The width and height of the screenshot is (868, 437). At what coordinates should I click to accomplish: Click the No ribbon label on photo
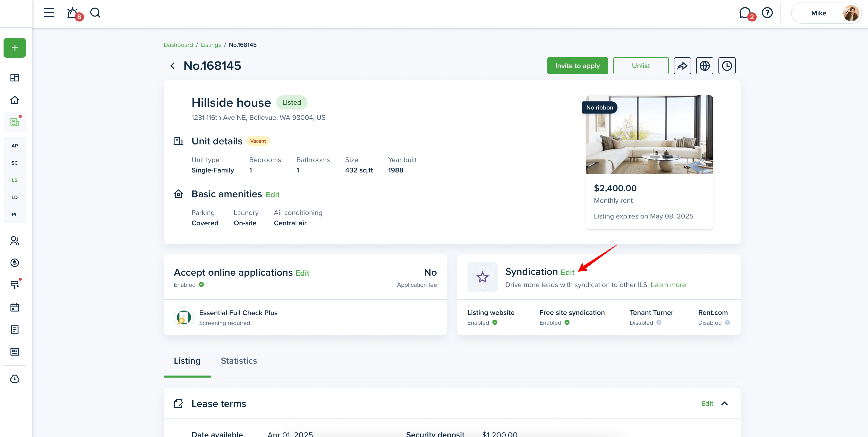600,107
